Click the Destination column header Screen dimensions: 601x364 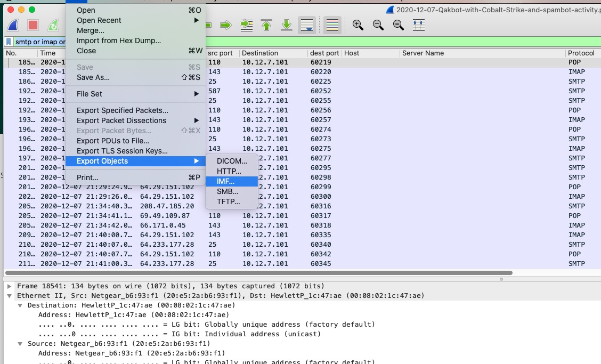[273, 53]
